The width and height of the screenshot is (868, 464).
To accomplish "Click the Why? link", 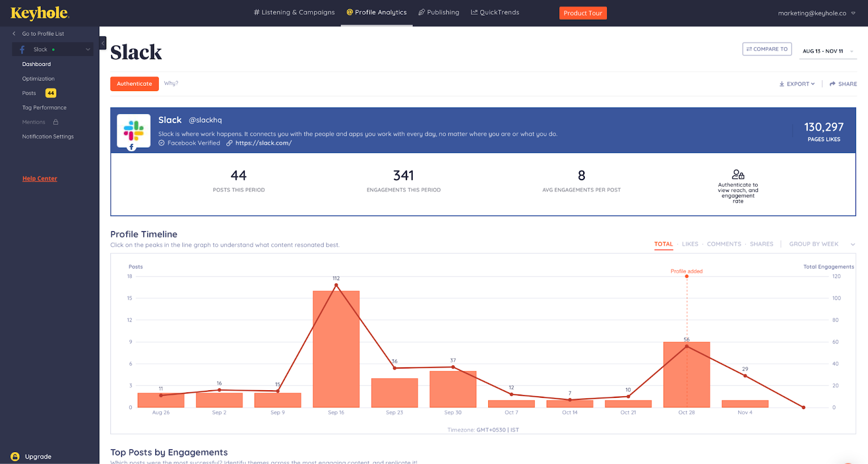I will [171, 84].
